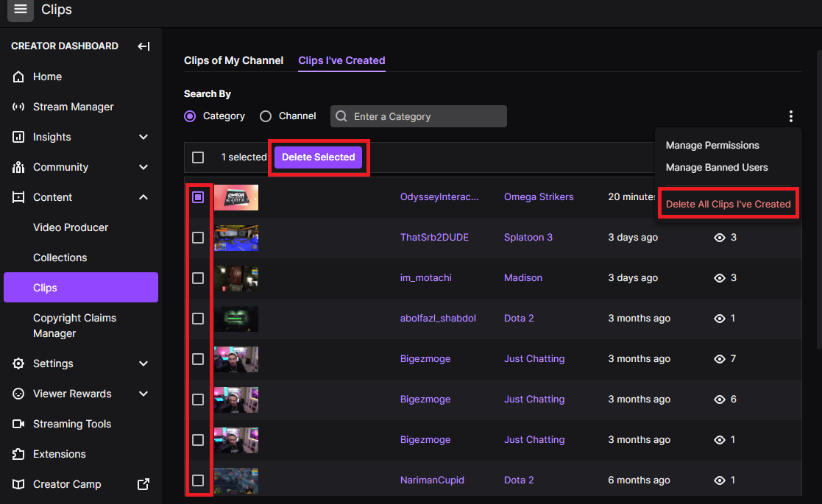Collapse the Content section chevron
822x504 pixels.
point(144,197)
